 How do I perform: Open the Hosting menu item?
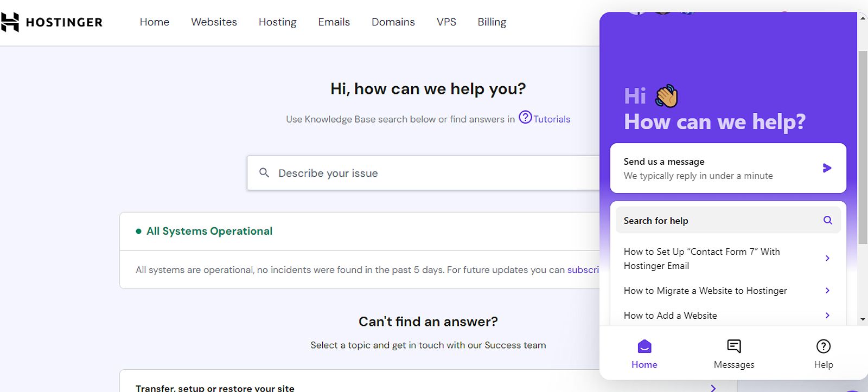[x=277, y=22]
